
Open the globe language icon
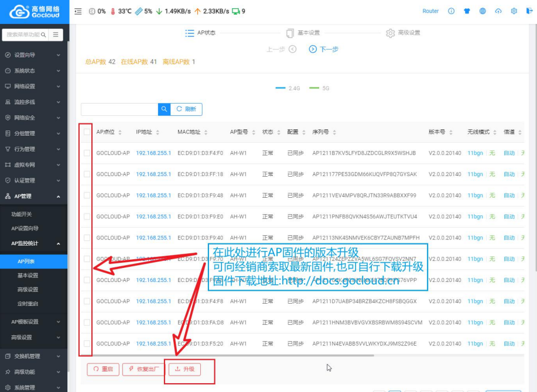(x=483, y=11)
